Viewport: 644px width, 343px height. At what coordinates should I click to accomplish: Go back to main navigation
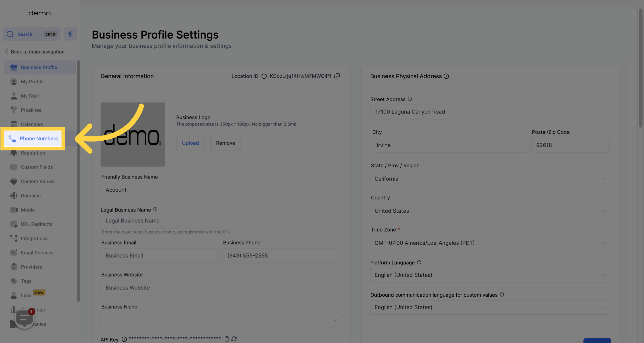35,52
